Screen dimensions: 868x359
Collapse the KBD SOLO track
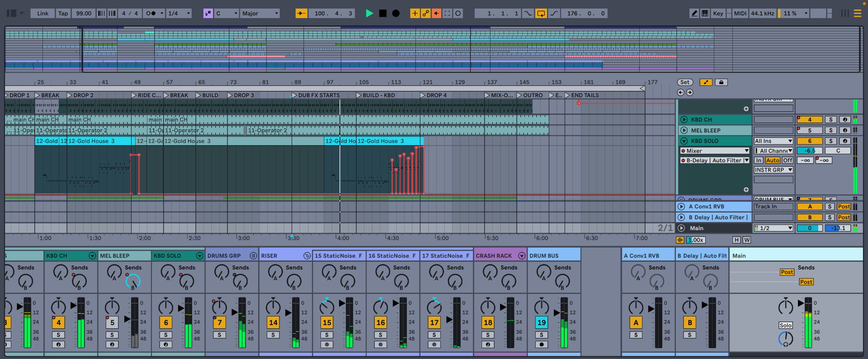pyautogui.click(x=684, y=141)
